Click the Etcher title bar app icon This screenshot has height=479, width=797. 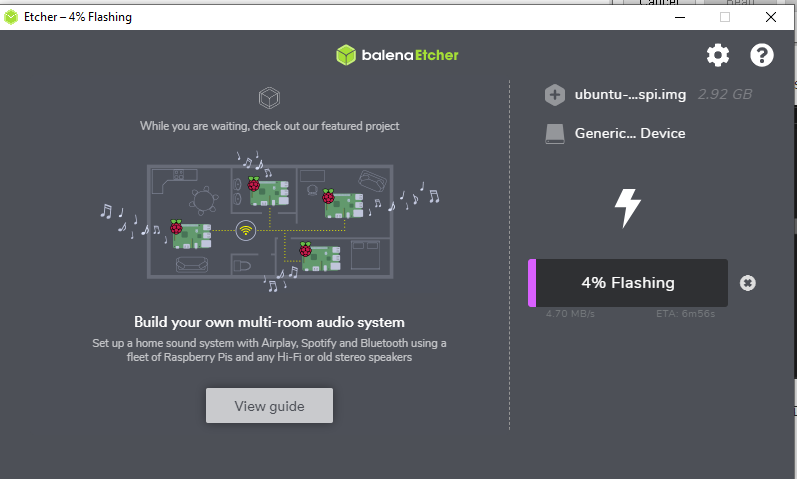(11, 17)
